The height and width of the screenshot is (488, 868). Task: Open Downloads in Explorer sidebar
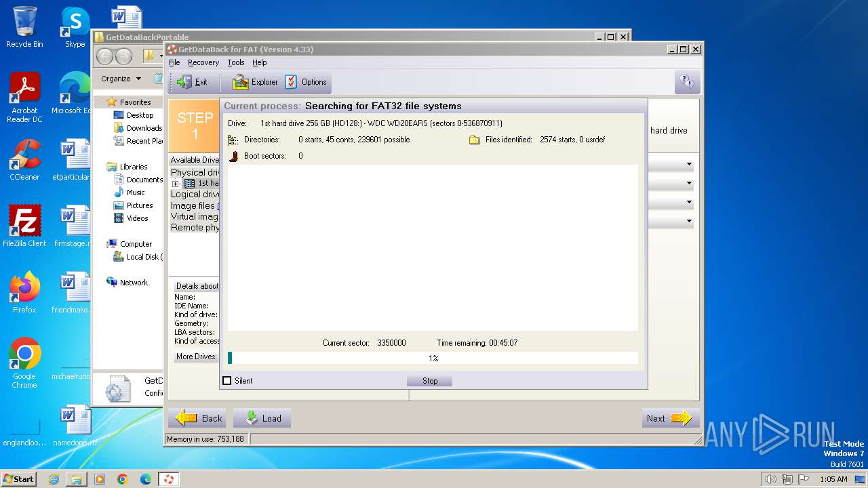click(138, 128)
